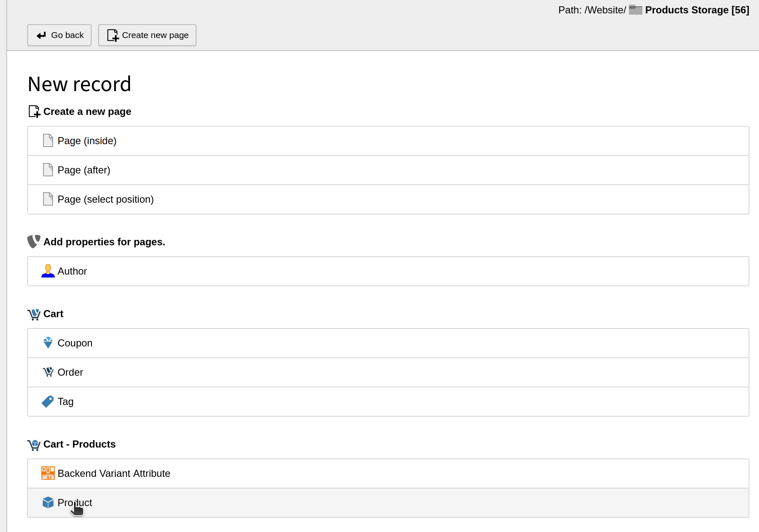Choose Page (select position) entry
Image resolution: width=759 pixels, height=532 pixels.
pyautogui.click(x=106, y=199)
